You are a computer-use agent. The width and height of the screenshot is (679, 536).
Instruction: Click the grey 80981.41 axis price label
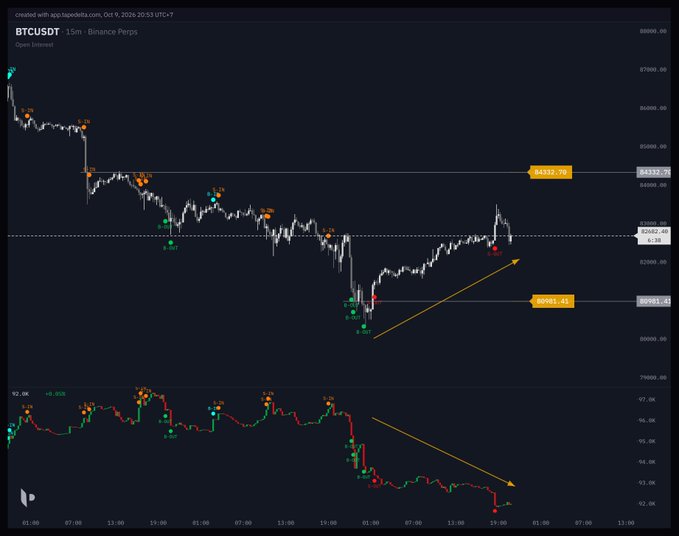click(x=654, y=301)
